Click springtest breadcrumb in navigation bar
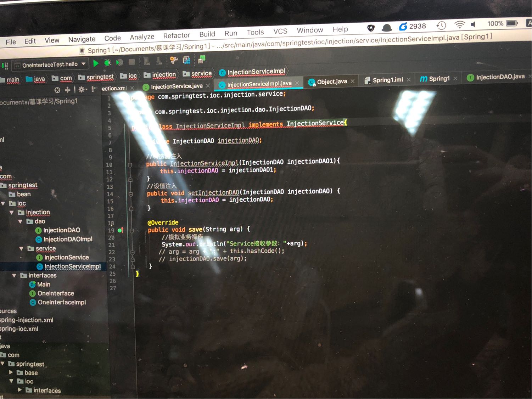This screenshot has width=532, height=399. pyautogui.click(x=96, y=77)
